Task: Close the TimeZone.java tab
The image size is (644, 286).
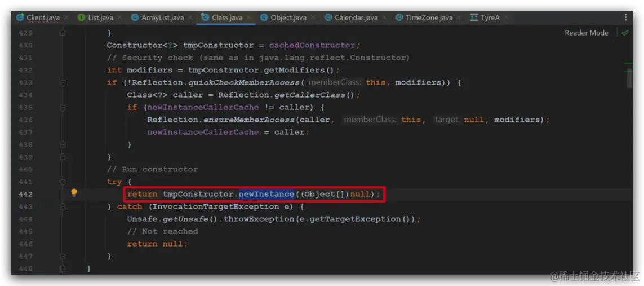Action: click(459, 17)
